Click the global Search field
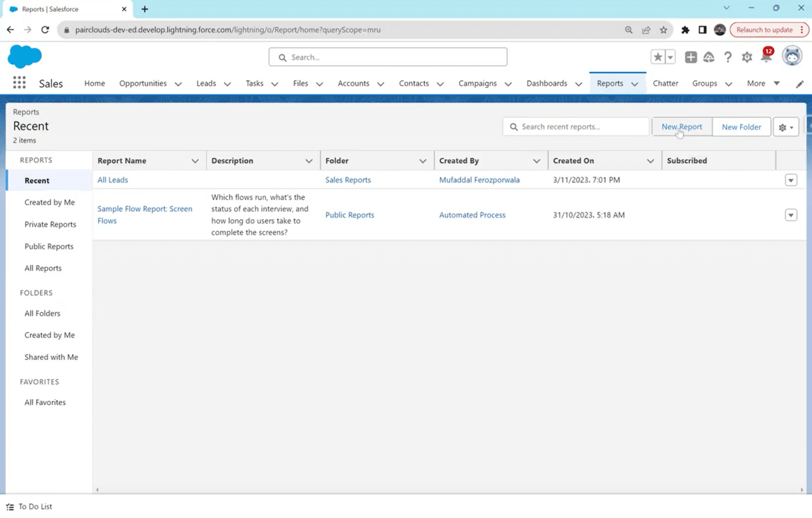Image resolution: width=812 pixels, height=518 pixels. (x=388, y=57)
